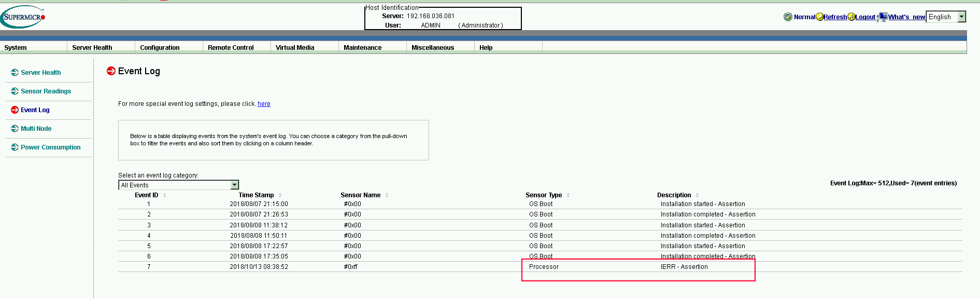Sort the table using the Event ID arrows
980x299 pixels.
[164, 195]
